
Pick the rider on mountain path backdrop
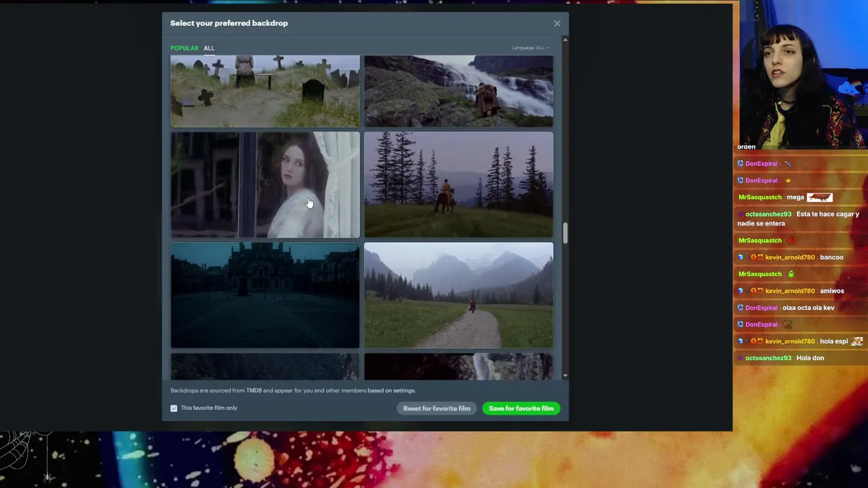(458, 296)
